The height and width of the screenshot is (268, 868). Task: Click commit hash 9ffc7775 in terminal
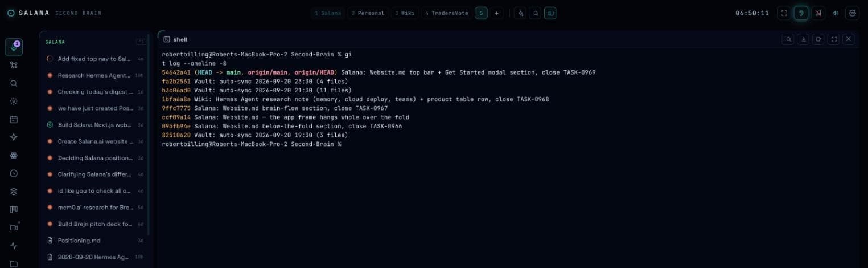point(176,108)
